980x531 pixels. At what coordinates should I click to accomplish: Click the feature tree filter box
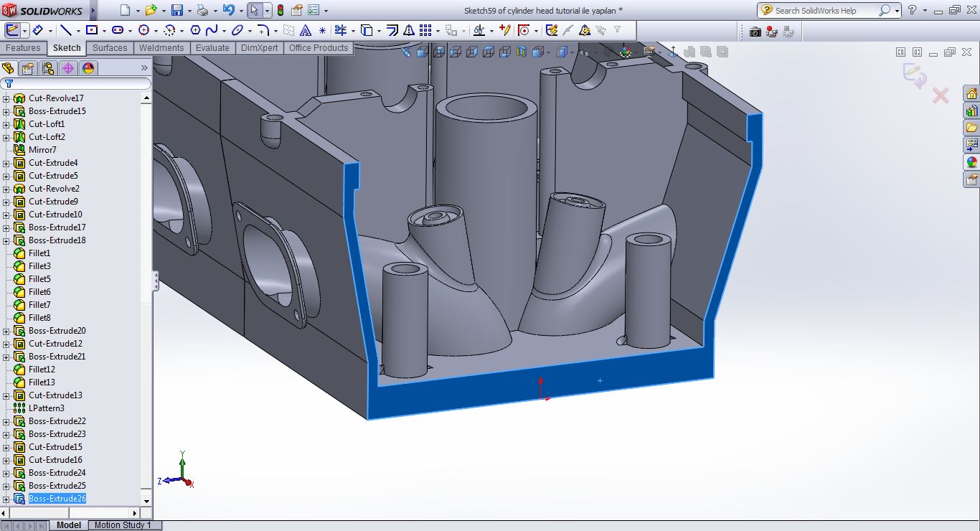[77, 83]
